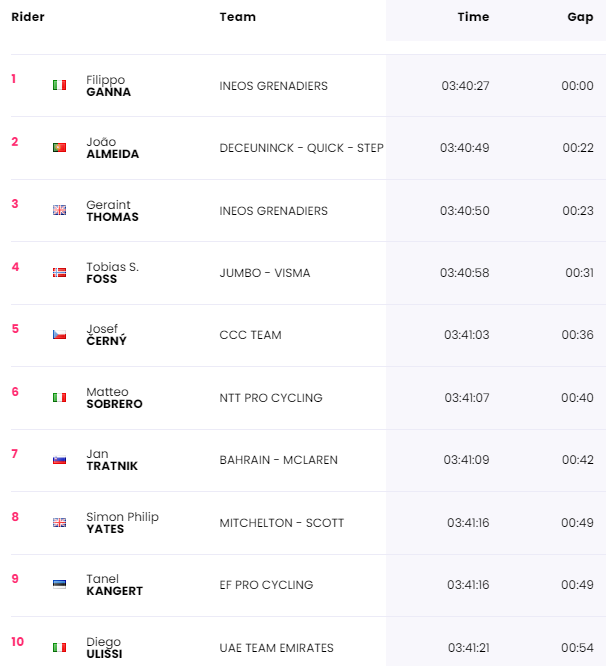Click the Rider column header
This screenshot has height=666, width=607.
pyautogui.click(x=28, y=17)
